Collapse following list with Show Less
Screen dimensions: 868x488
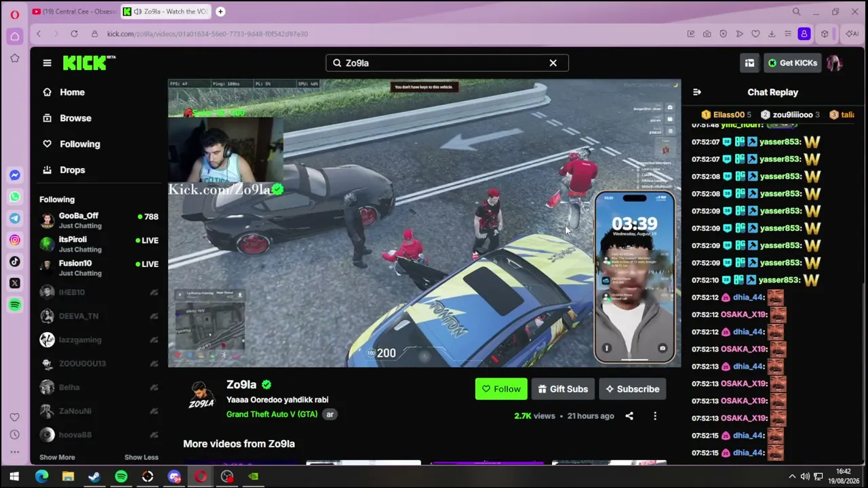click(x=141, y=457)
